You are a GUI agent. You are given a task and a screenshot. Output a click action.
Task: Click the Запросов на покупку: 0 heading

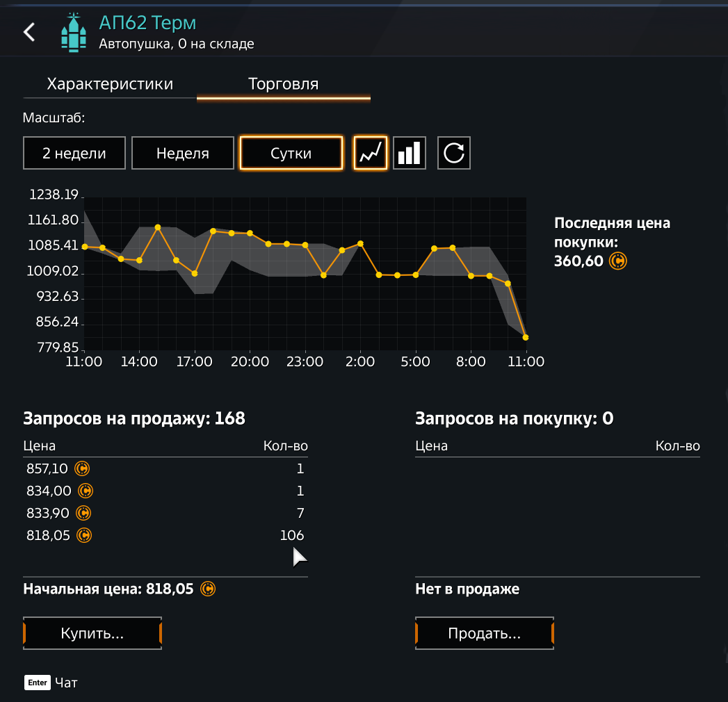click(x=515, y=418)
